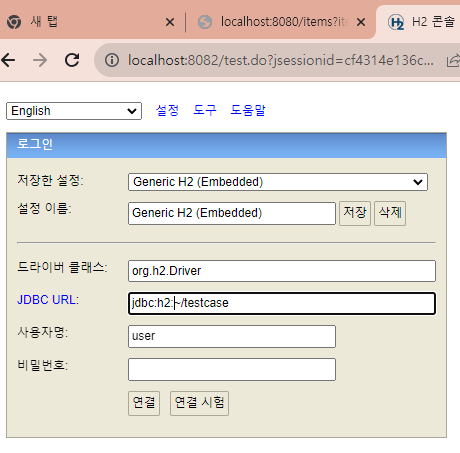Click the Chrome icon on 새 탭 tab
The width and height of the screenshot is (460, 453).
pyautogui.click(x=14, y=22)
